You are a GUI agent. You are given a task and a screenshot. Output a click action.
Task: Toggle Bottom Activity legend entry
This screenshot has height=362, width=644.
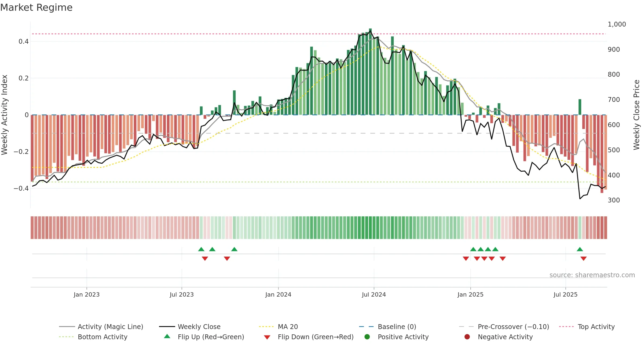pos(93,337)
